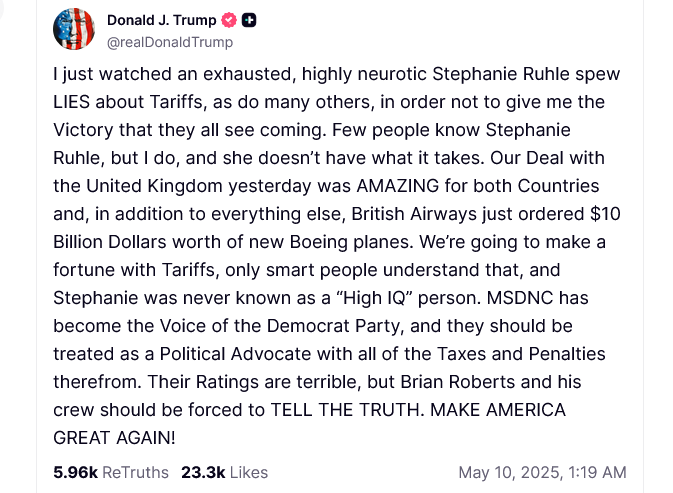
Task: Open Donald J. Trump display name link
Action: point(161,20)
